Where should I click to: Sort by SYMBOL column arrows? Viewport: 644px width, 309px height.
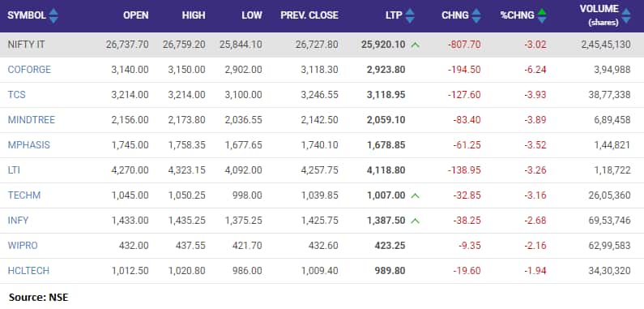[x=53, y=15]
